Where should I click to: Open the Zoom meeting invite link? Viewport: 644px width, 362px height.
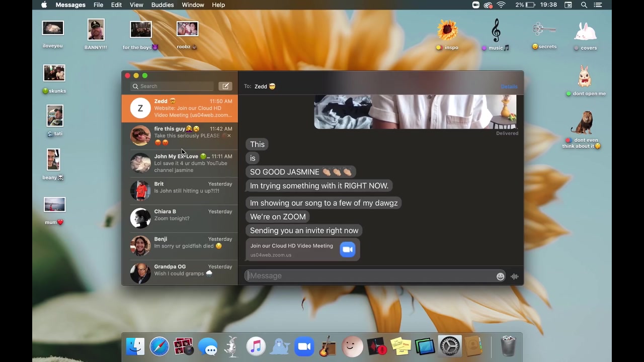click(x=303, y=250)
